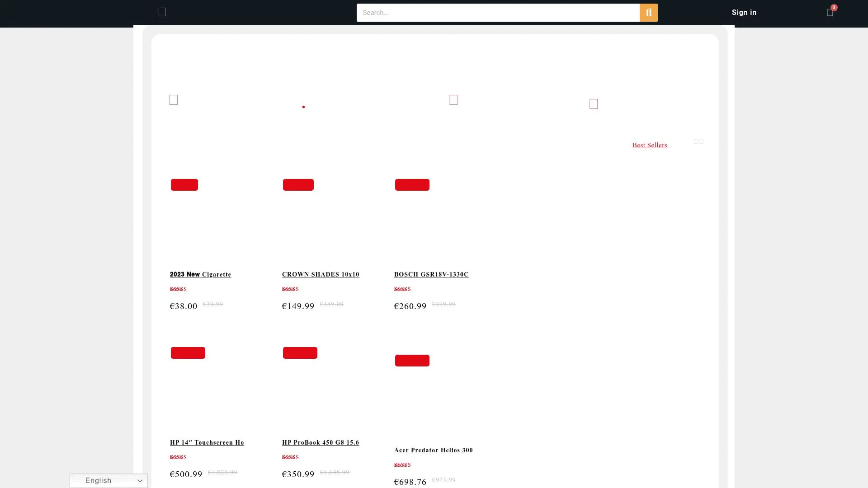Focus the Search input field
This screenshot has height=488, width=868.
tap(497, 13)
